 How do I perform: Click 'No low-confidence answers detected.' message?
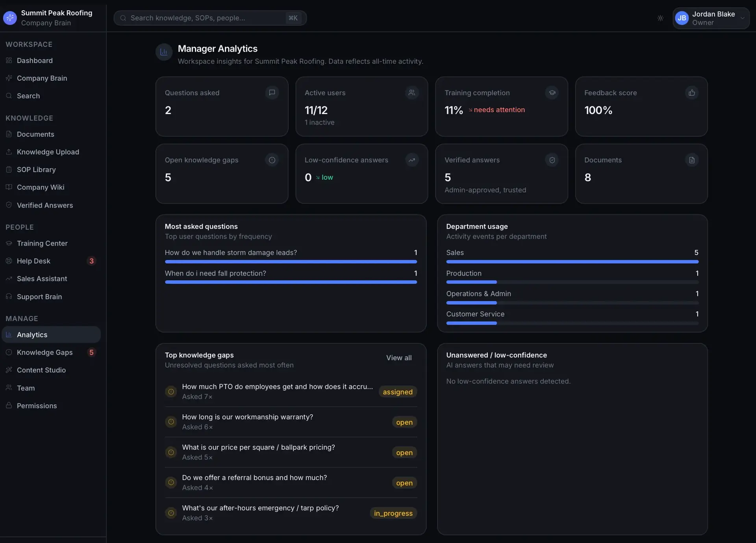508,381
